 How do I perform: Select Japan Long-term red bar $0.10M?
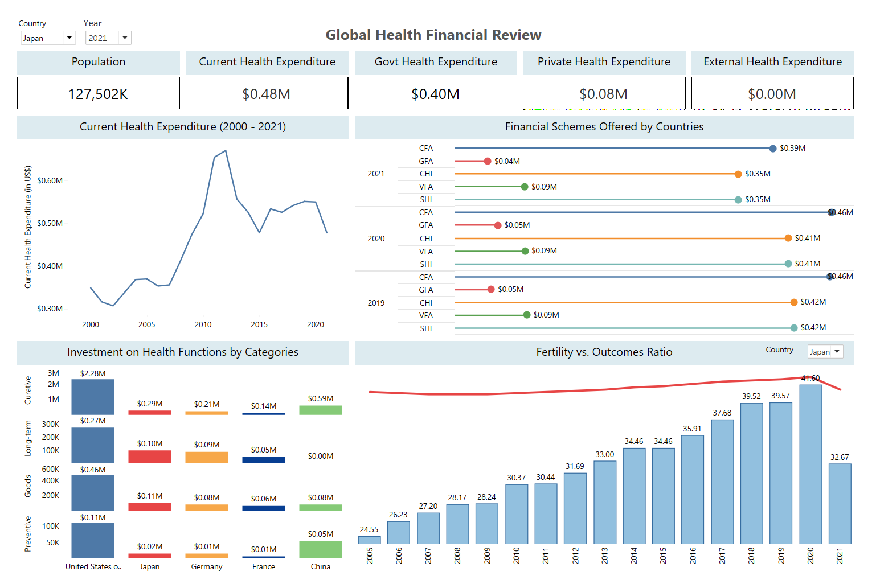click(150, 457)
